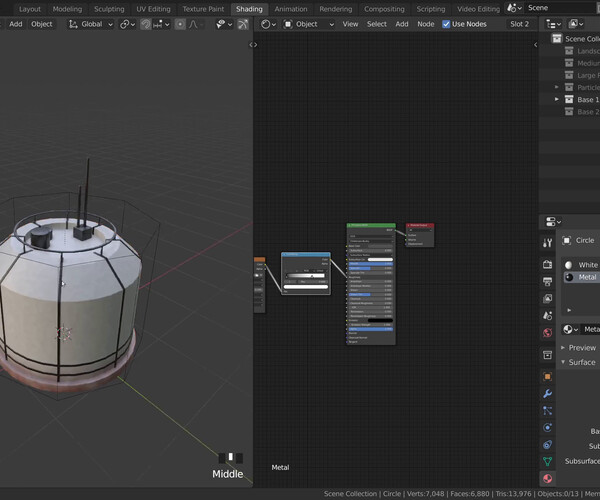Image resolution: width=600 pixels, height=500 pixels.
Task: Open the viewport Add menu
Action: pos(16,24)
